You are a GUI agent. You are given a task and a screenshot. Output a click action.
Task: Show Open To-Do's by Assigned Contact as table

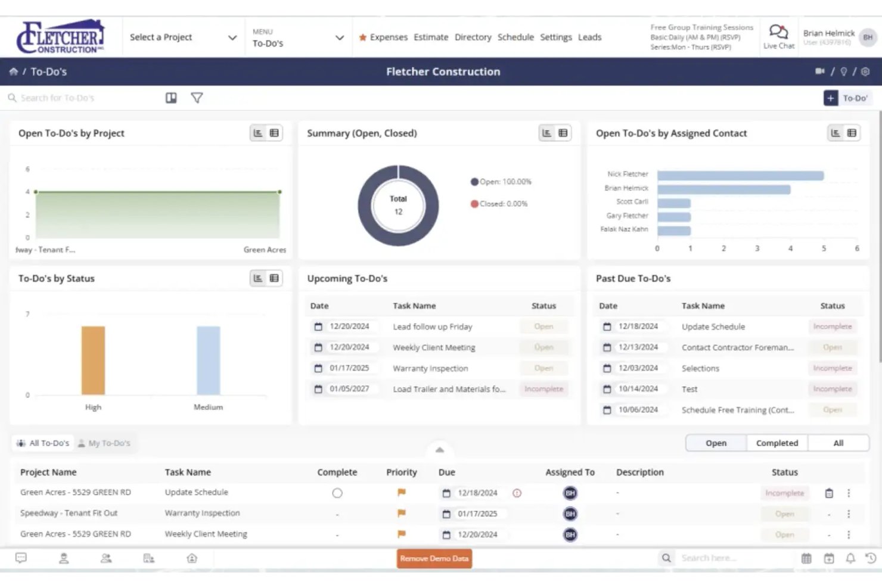[852, 133]
